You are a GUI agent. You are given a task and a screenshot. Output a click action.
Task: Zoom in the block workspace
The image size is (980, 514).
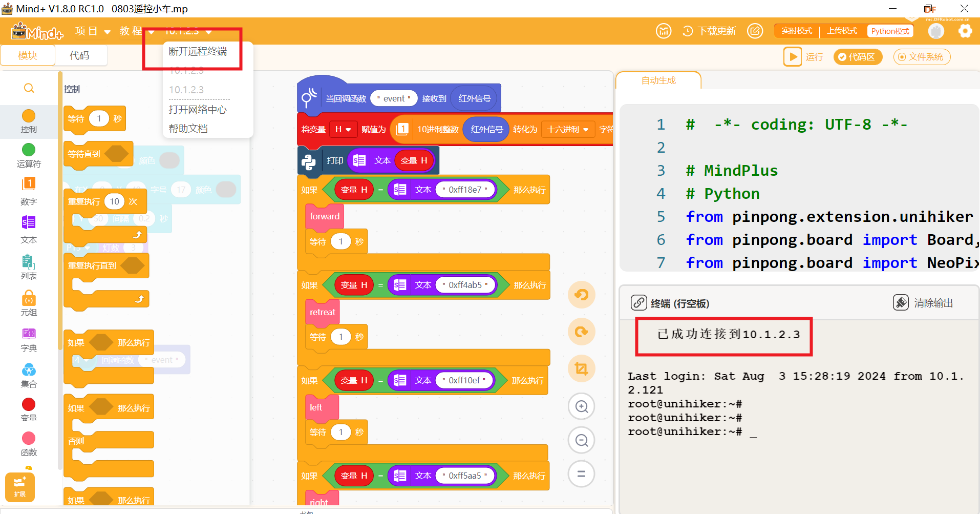coord(582,406)
